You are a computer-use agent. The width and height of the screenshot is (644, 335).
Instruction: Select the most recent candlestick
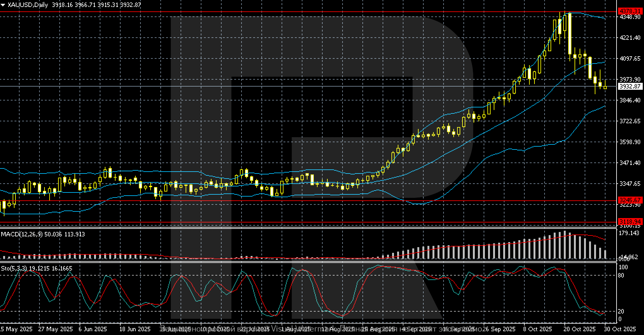point(605,88)
